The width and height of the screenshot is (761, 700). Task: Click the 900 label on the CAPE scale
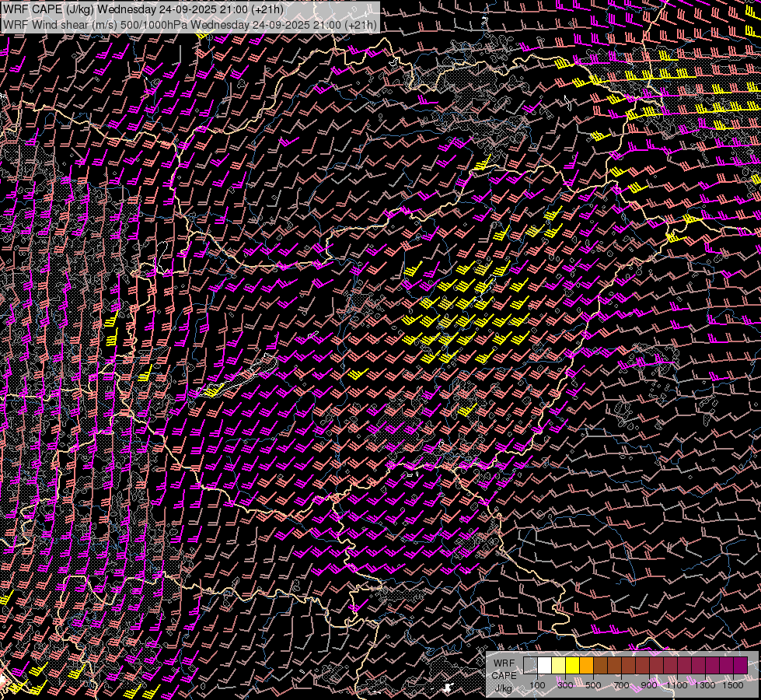[x=649, y=685]
